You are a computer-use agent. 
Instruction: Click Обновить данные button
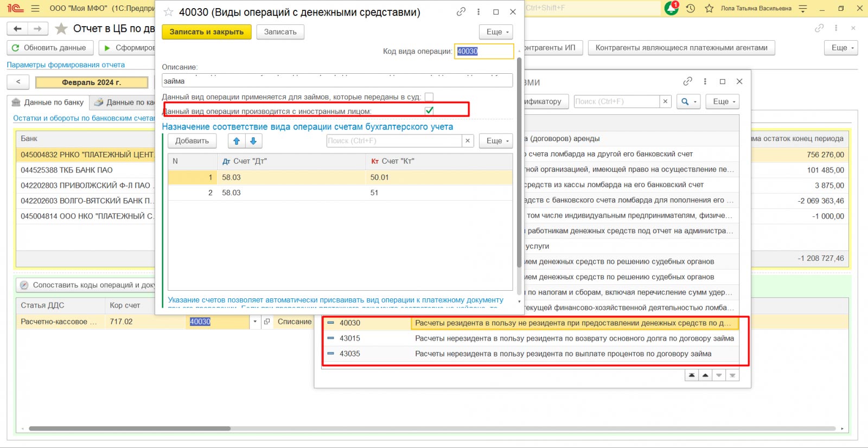pos(50,48)
